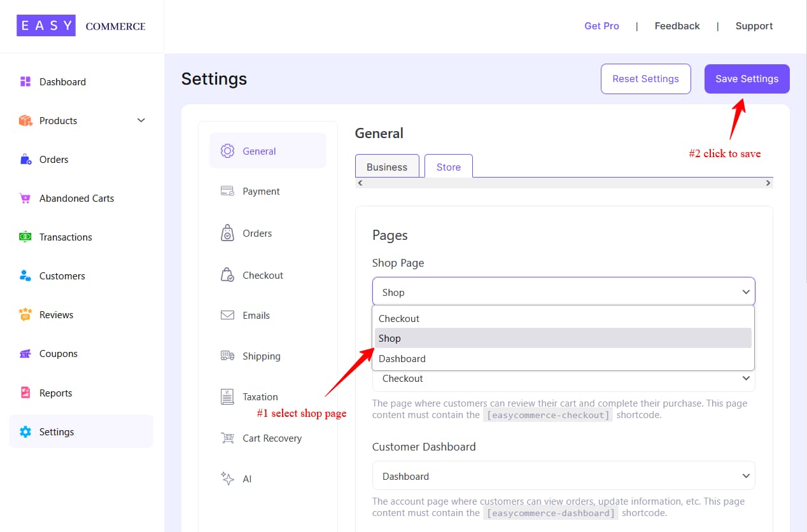This screenshot has width=807, height=532.
Task: Click the right arrow of horizontal scrollbar
Action: click(x=768, y=183)
